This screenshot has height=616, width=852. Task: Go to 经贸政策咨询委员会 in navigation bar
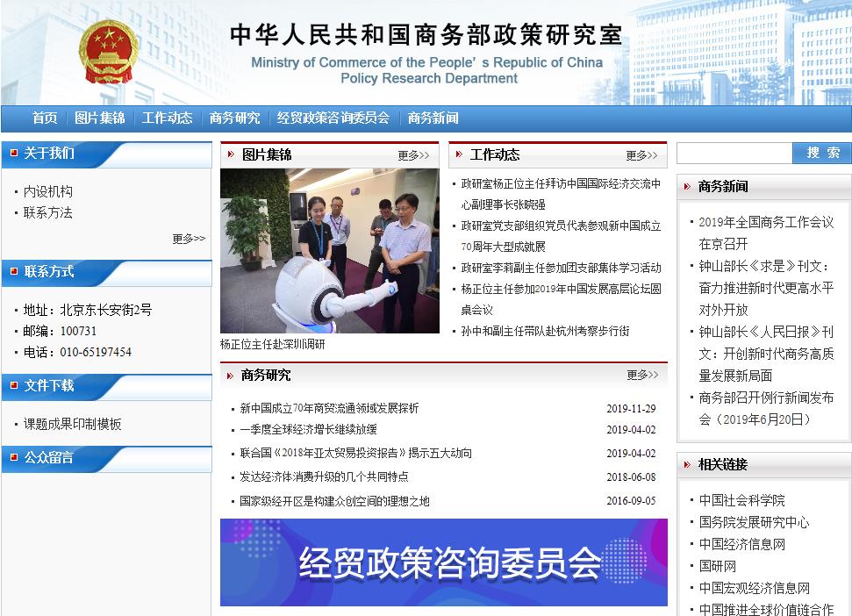click(333, 118)
